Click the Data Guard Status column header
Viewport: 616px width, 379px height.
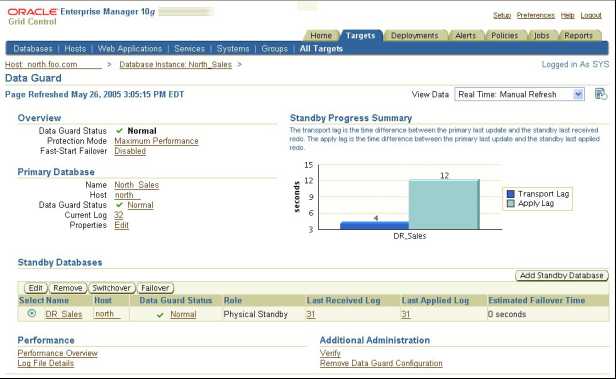(176, 300)
